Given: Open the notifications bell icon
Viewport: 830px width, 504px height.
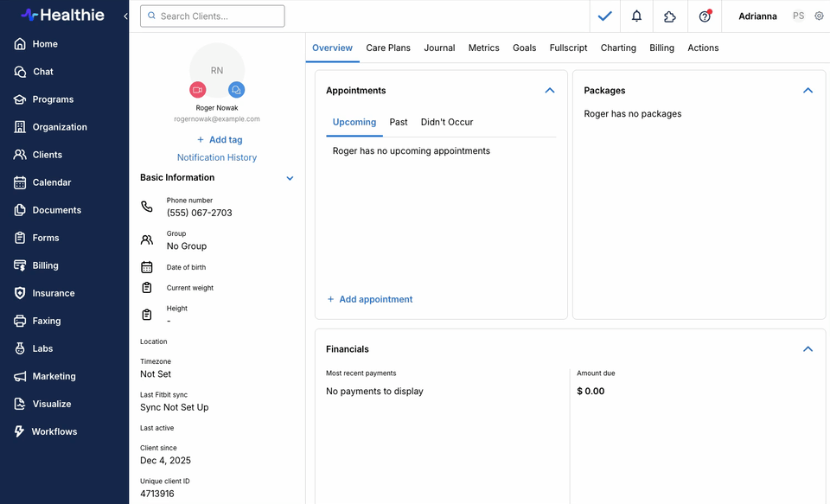Looking at the screenshot, I should tap(636, 16).
